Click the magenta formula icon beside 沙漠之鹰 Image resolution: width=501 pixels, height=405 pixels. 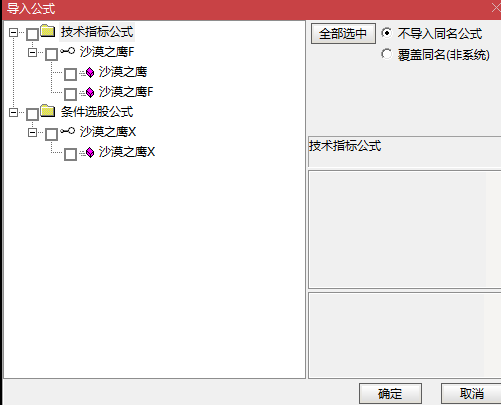click(x=90, y=72)
